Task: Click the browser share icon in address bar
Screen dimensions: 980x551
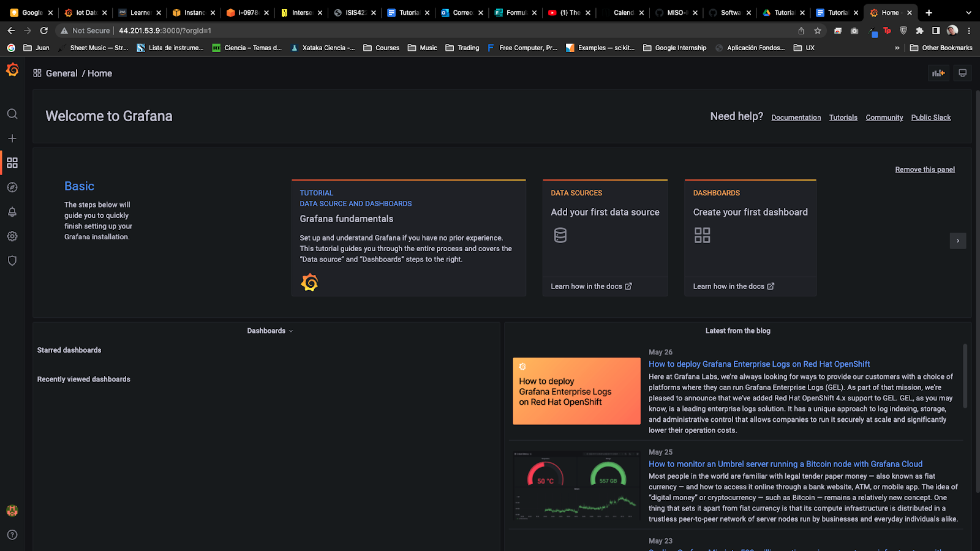Action: 801,31
